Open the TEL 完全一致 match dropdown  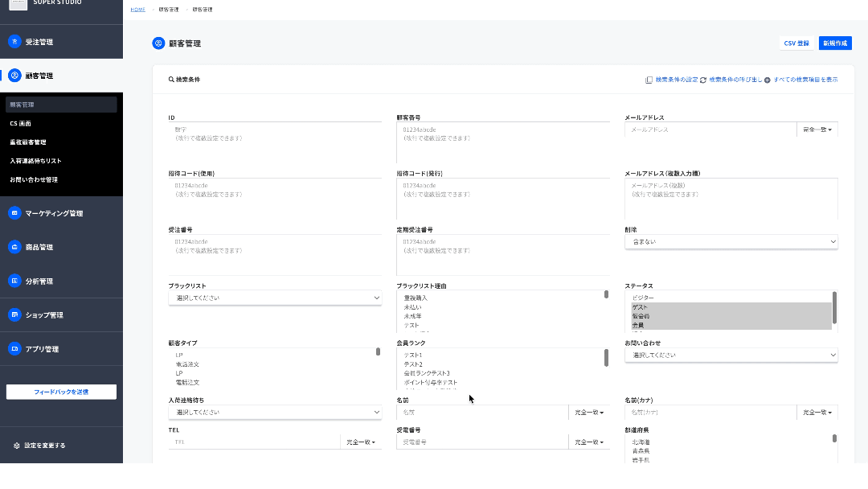pyautogui.click(x=361, y=442)
